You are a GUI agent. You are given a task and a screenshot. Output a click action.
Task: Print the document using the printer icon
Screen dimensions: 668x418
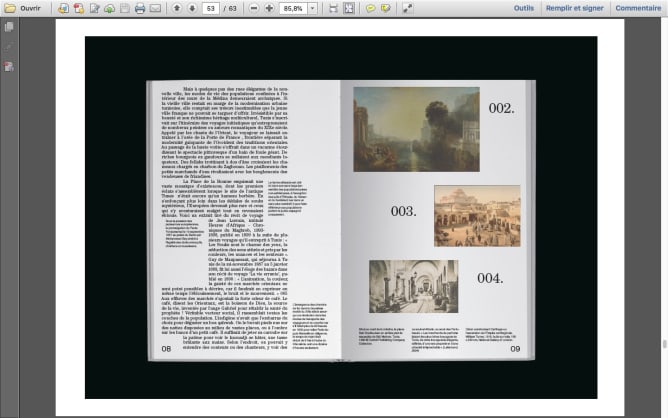point(140,8)
